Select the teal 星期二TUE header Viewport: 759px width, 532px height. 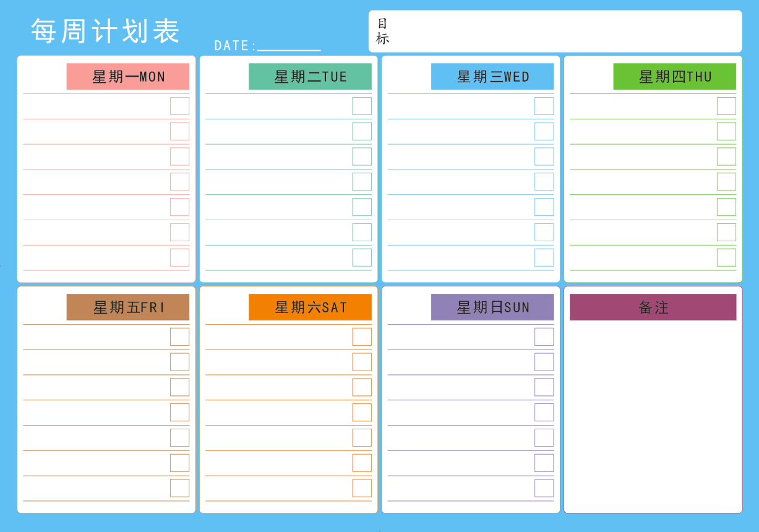click(310, 77)
